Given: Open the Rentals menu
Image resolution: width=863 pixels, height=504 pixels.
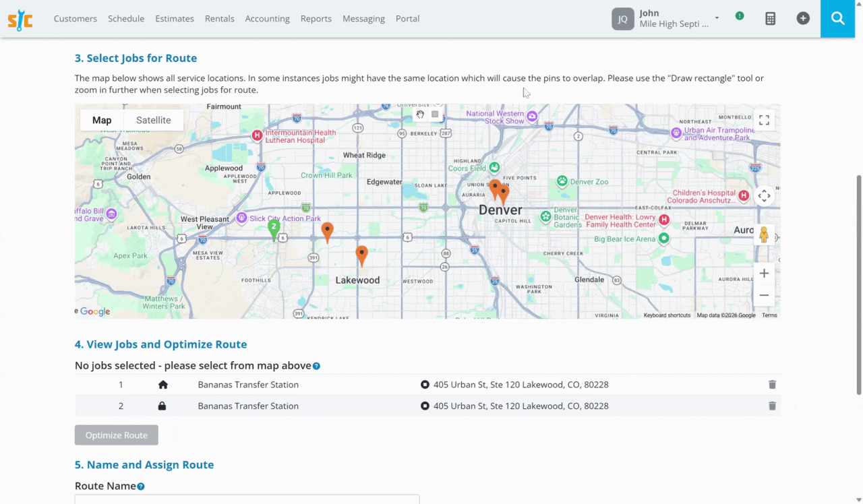Looking at the screenshot, I should [220, 19].
